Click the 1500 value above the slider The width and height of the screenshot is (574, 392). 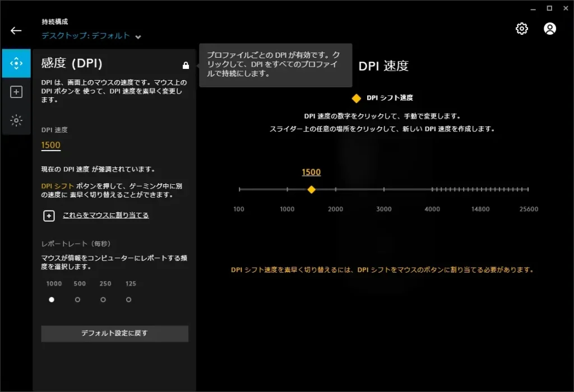click(x=311, y=172)
